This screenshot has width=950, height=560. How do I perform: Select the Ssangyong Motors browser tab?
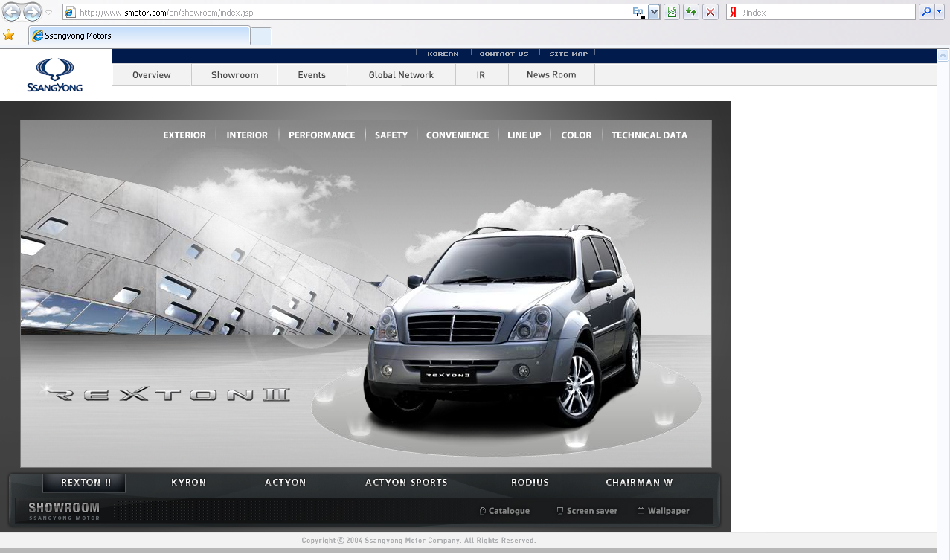(139, 36)
